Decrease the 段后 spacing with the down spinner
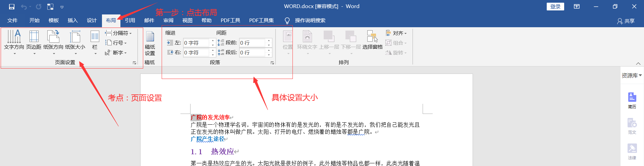Viewport: 644px width, 166px height. pos(269,55)
